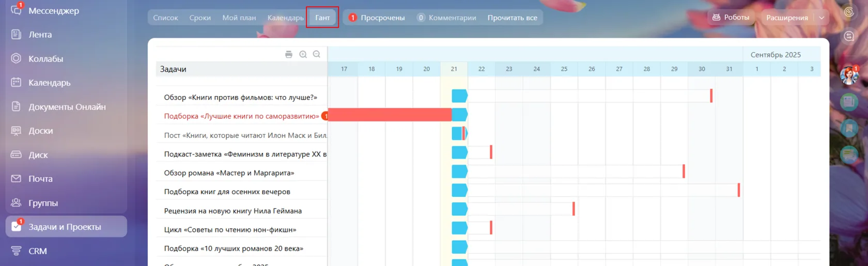Switch to the Сроки view tab
The height and width of the screenshot is (266, 868).
pos(200,18)
